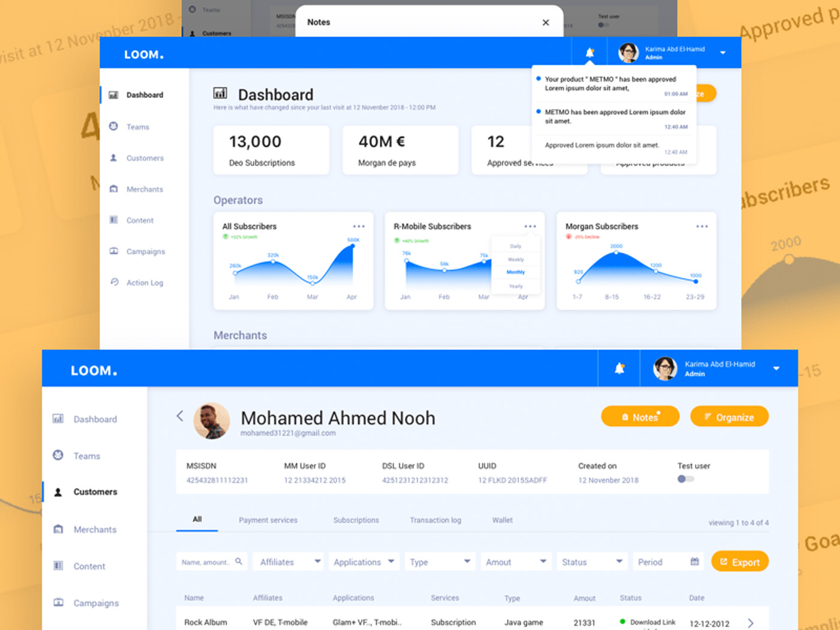Open three-dot menu on All Subscribers card
The width and height of the screenshot is (840, 630).
tap(359, 226)
